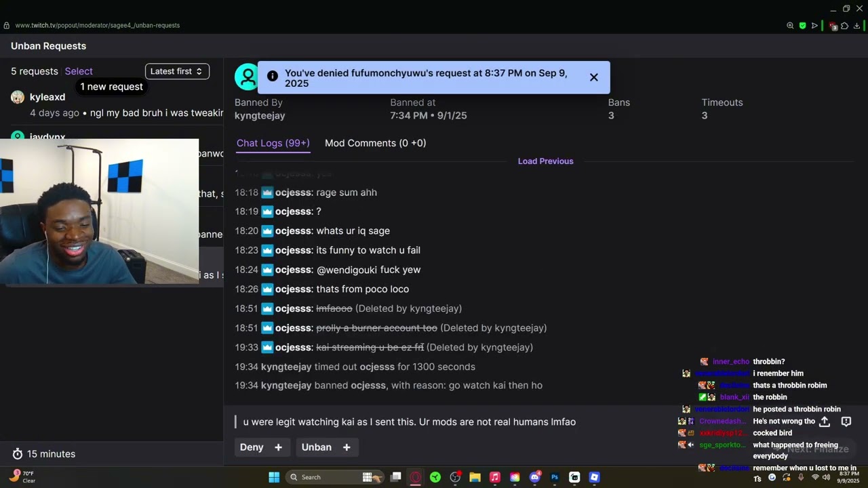Open Roblox icon on the taskbar
Screen dimensions: 868x488
click(595, 477)
